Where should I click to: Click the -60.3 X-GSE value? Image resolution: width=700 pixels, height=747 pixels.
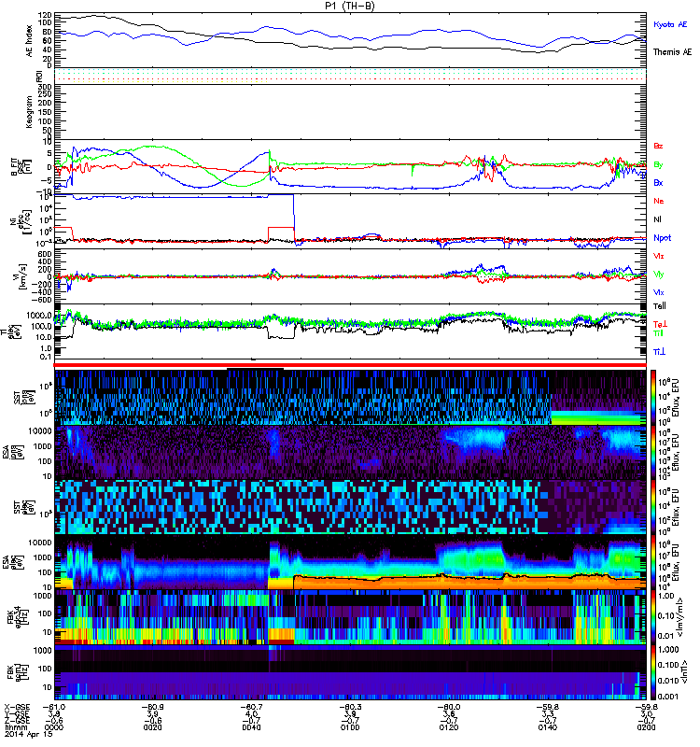350,707
